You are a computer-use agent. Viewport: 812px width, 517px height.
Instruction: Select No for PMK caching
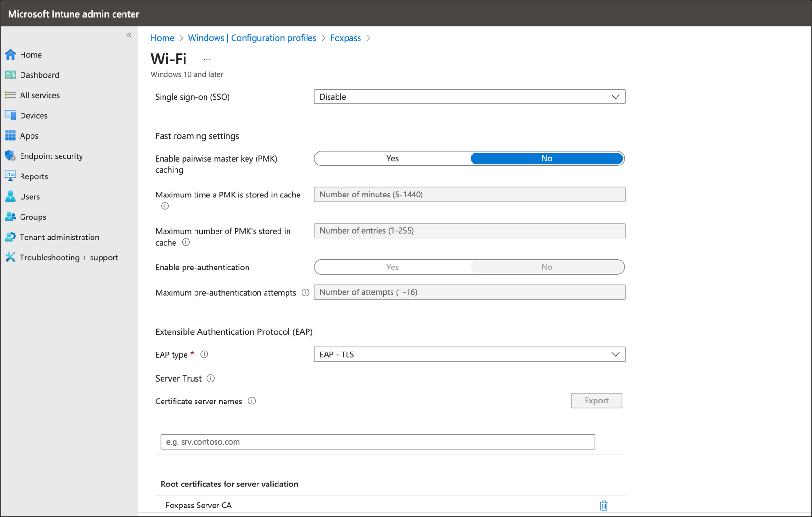pyautogui.click(x=546, y=158)
